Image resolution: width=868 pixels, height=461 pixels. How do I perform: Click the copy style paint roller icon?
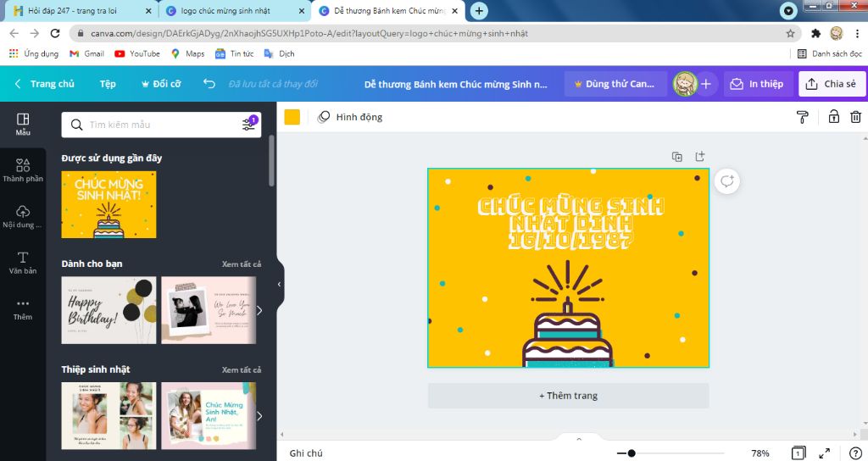pos(802,117)
